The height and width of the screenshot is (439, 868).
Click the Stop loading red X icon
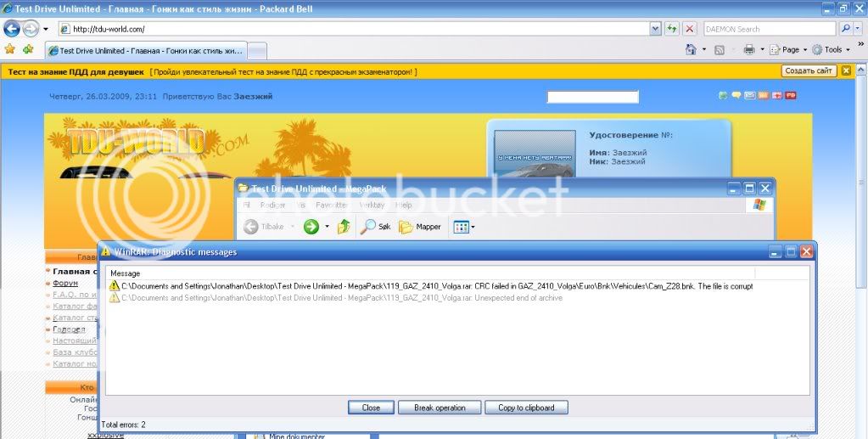689,28
